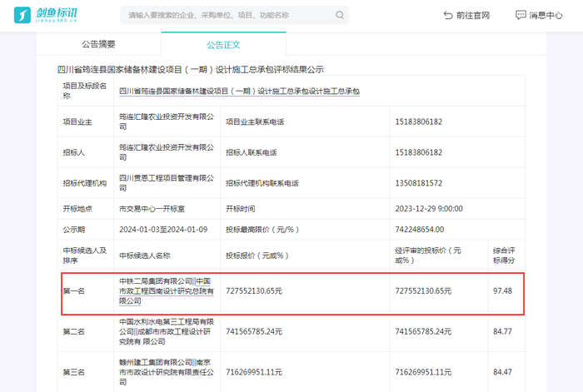Click the first-place score 97.48 cell
583x392 pixels.
click(502, 291)
